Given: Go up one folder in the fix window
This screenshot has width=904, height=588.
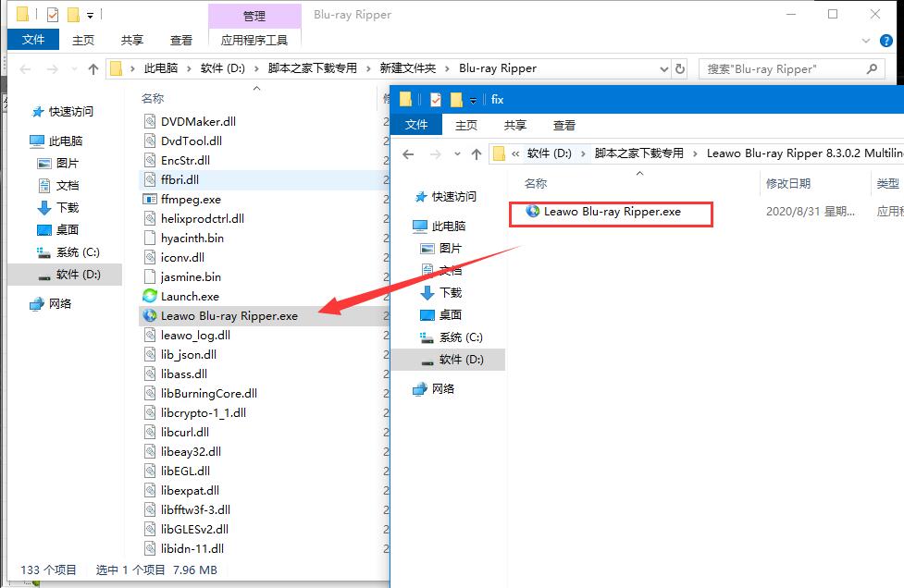Looking at the screenshot, I should (x=477, y=153).
